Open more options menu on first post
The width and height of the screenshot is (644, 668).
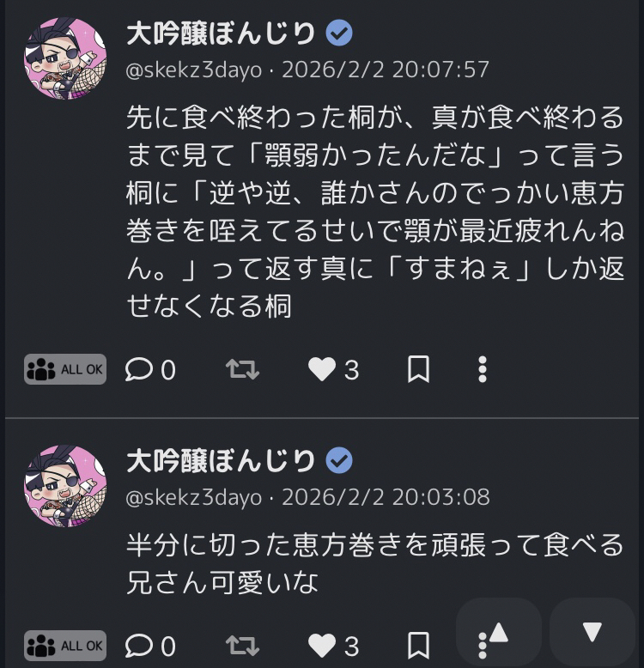[x=483, y=369]
